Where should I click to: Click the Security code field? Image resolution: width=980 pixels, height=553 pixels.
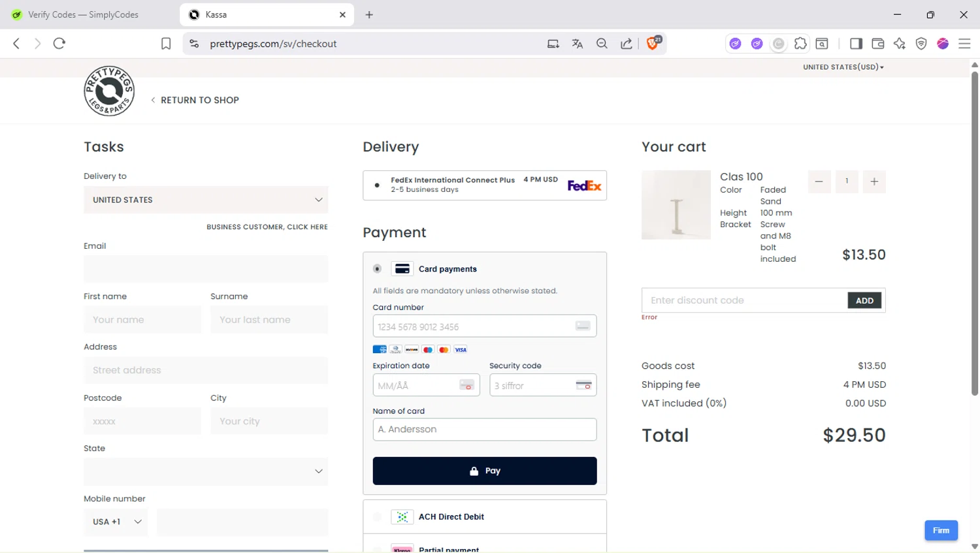(543, 385)
